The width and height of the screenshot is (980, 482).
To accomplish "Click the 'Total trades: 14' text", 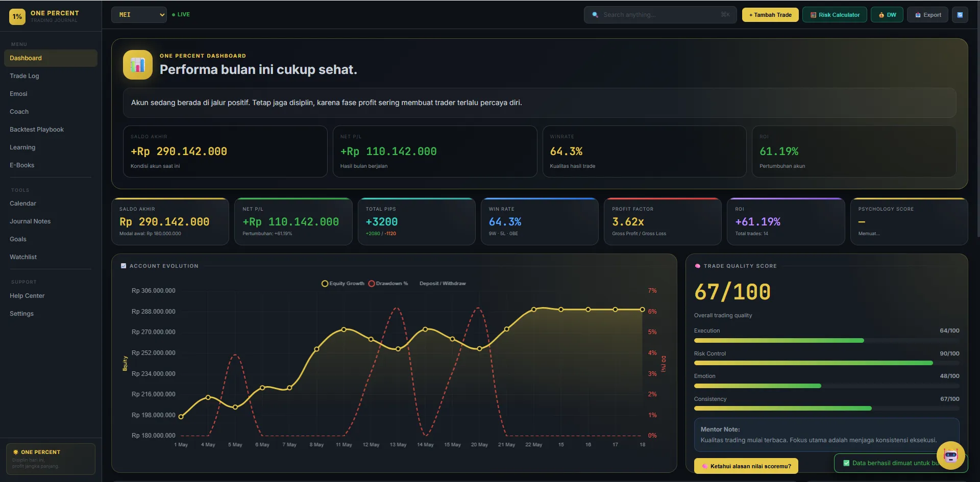I will click(751, 234).
